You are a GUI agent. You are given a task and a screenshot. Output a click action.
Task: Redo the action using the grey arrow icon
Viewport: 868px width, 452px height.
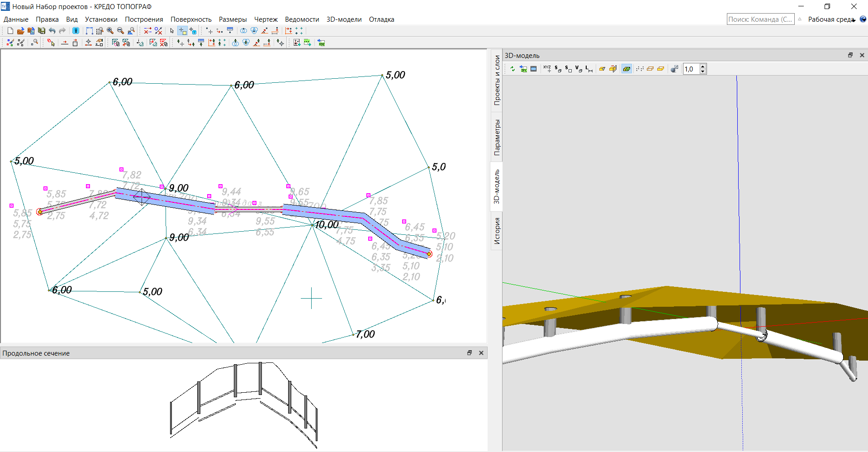click(62, 31)
